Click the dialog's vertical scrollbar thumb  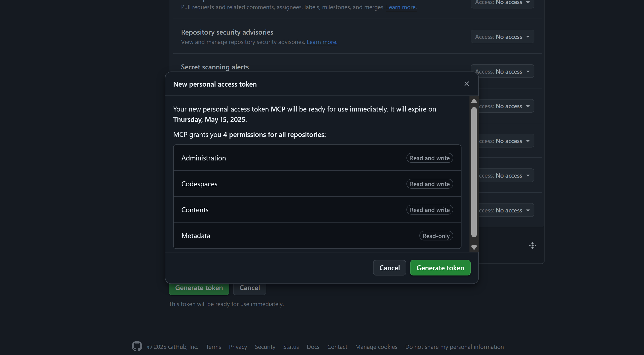(x=474, y=172)
